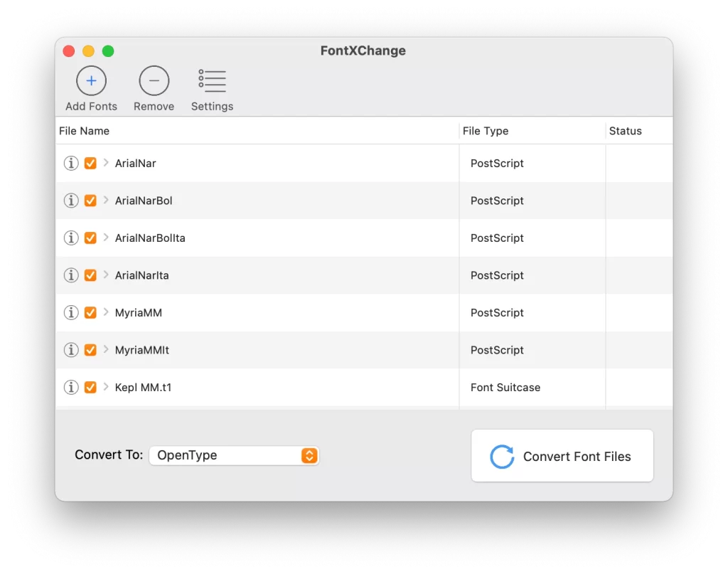Click the info icon for ArialNarBol
The height and width of the screenshot is (574, 728).
(x=71, y=201)
